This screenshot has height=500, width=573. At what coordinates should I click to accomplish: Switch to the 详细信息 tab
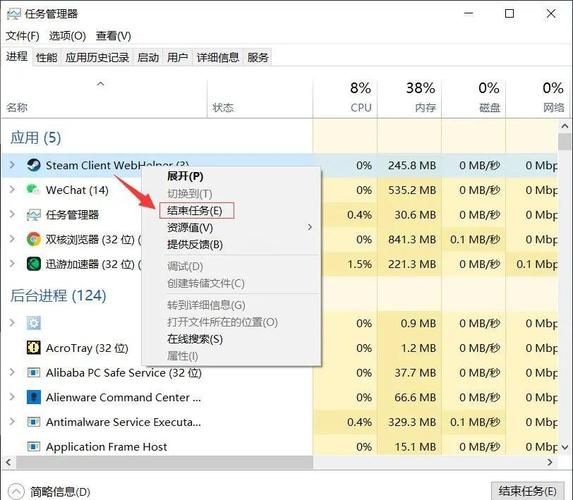(218, 57)
